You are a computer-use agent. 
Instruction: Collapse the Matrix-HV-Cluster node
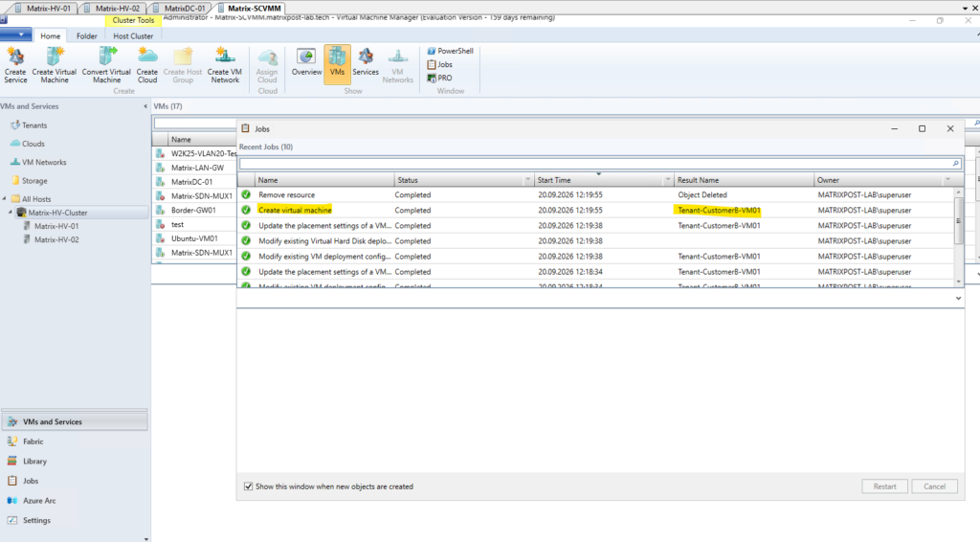(x=11, y=213)
